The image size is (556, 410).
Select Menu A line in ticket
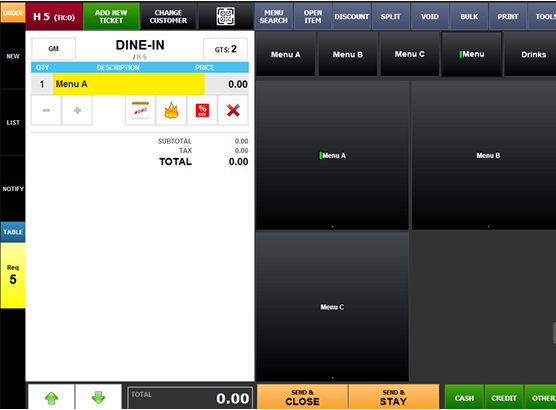coord(140,84)
